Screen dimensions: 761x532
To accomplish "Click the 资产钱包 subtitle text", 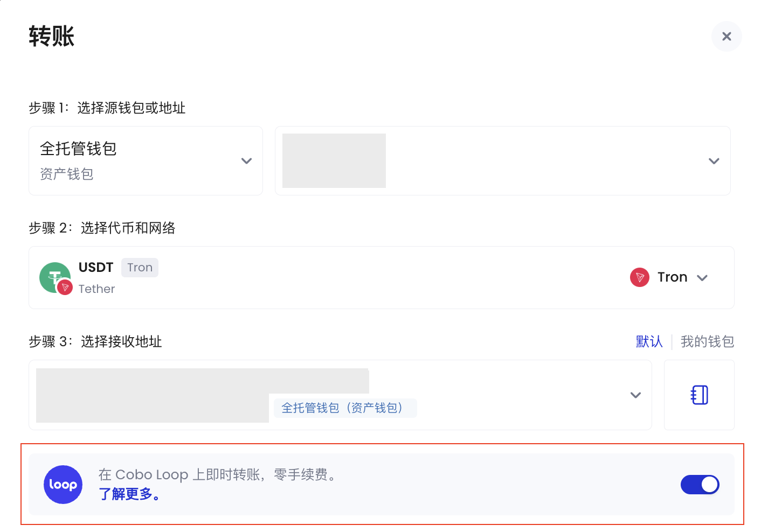I will click(x=67, y=174).
